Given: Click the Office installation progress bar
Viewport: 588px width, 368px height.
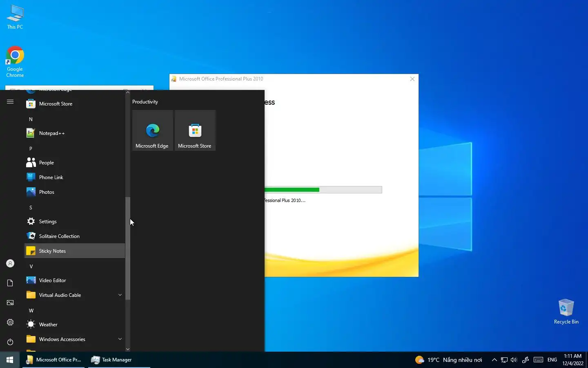Looking at the screenshot, I should [x=323, y=190].
